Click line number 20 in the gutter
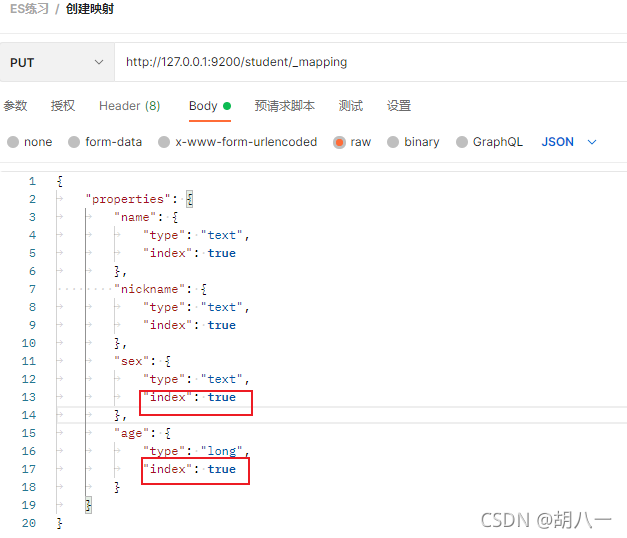 29,523
